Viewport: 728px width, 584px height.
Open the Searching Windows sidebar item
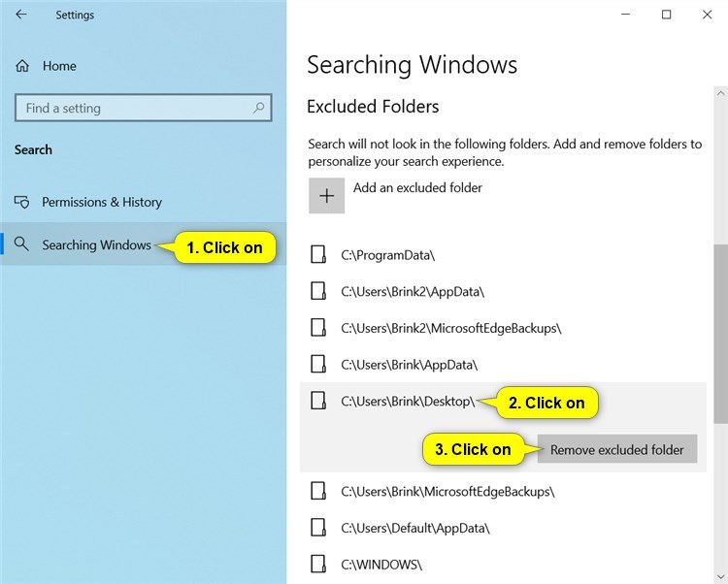click(144, 244)
